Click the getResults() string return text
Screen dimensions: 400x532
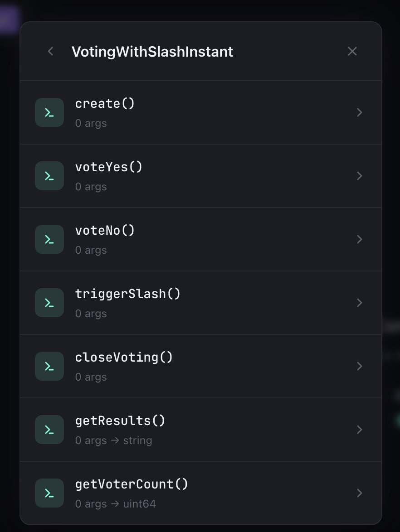point(137,440)
